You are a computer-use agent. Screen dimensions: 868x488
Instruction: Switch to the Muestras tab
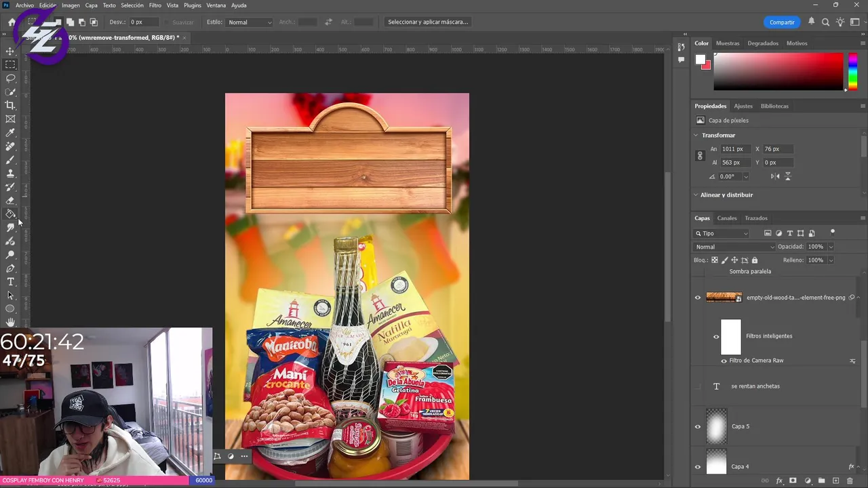(x=728, y=43)
